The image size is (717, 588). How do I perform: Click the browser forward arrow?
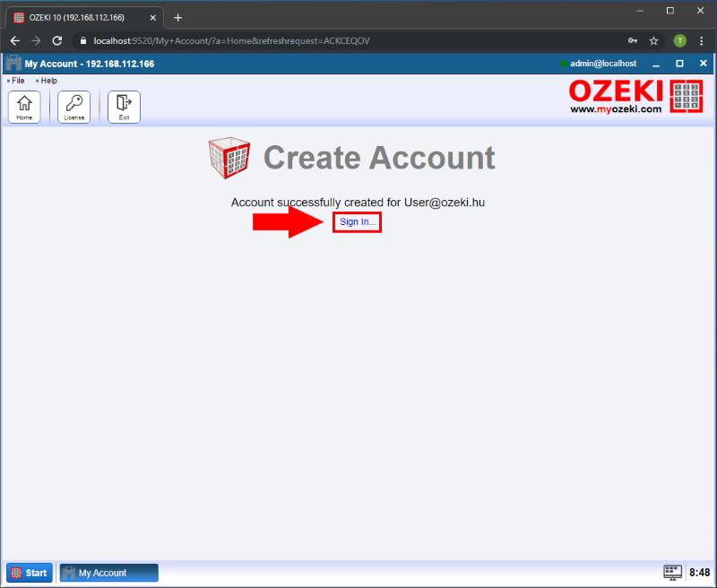coord(36,41)
